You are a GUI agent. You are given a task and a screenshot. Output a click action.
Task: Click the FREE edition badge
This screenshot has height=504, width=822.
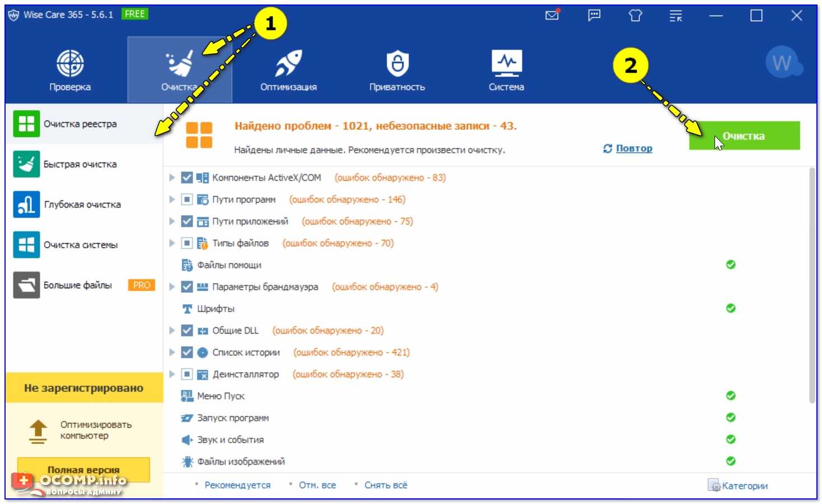[x=135, y=14]
